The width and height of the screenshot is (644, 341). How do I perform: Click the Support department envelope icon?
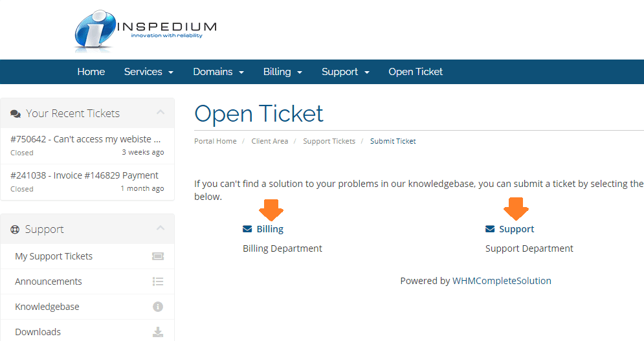(x=490, y=229)
